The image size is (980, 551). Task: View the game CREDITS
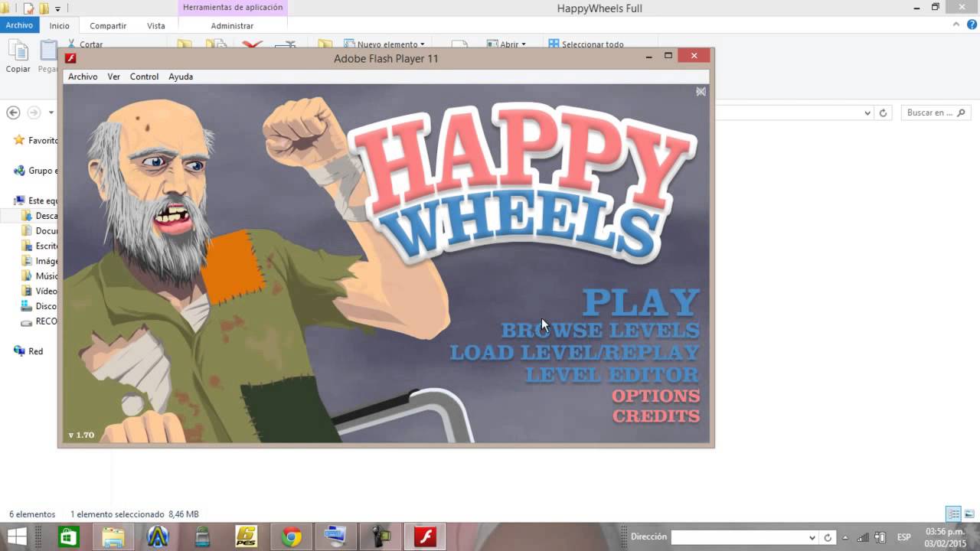656,416
